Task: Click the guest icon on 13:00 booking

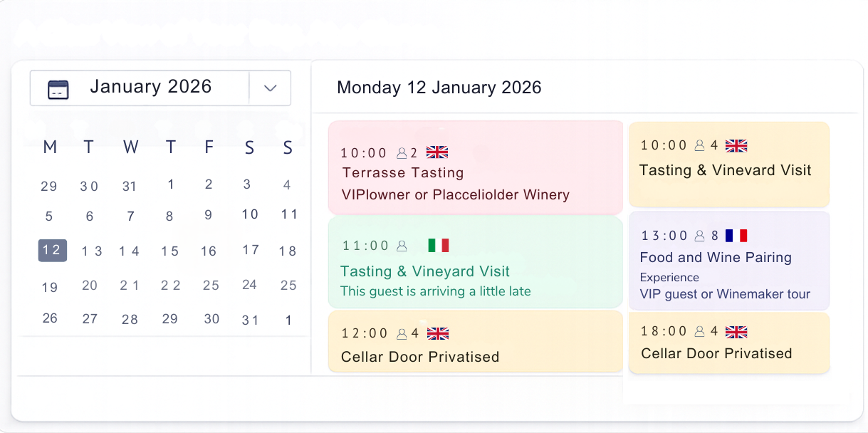Action: [699, 236]
